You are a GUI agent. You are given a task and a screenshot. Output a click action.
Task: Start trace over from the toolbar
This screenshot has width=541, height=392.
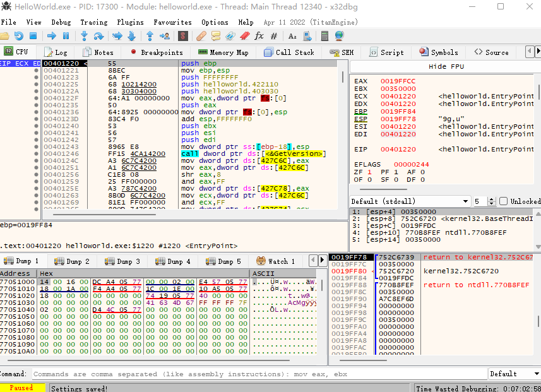(131, 36)
